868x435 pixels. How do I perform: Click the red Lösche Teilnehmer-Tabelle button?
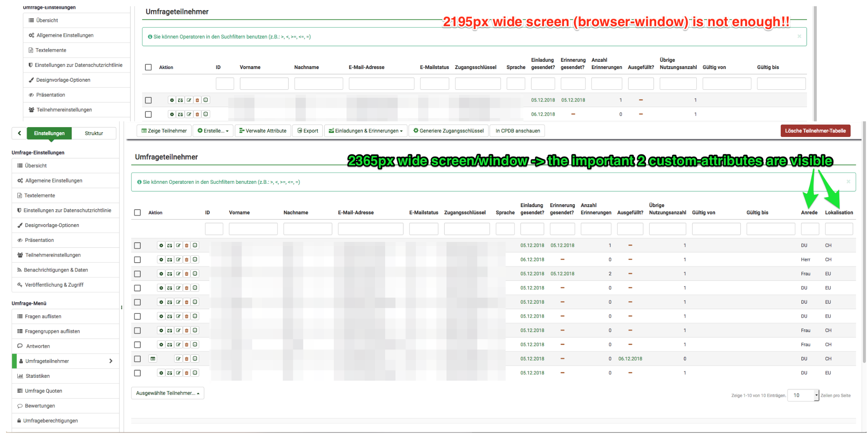click(815, 131)
